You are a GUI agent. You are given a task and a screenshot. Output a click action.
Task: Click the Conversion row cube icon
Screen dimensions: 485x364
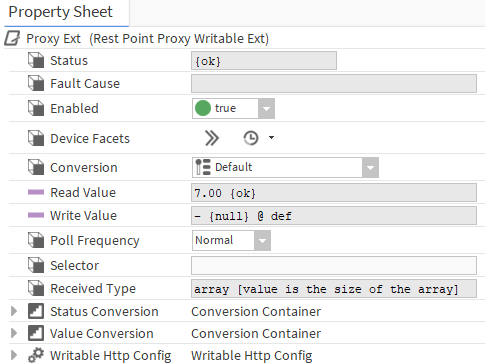[x=36, y=167]
